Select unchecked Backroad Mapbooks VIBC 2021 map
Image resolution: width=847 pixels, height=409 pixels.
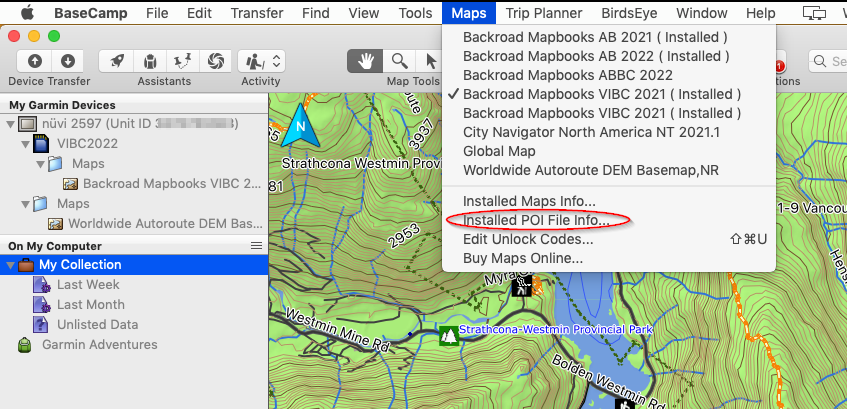609,113
